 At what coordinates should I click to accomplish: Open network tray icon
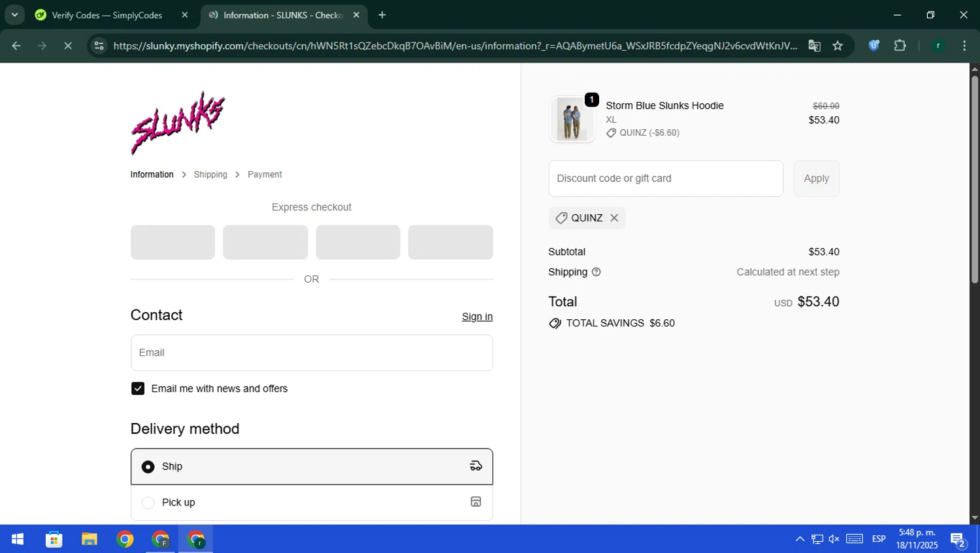tap(817, 539)
